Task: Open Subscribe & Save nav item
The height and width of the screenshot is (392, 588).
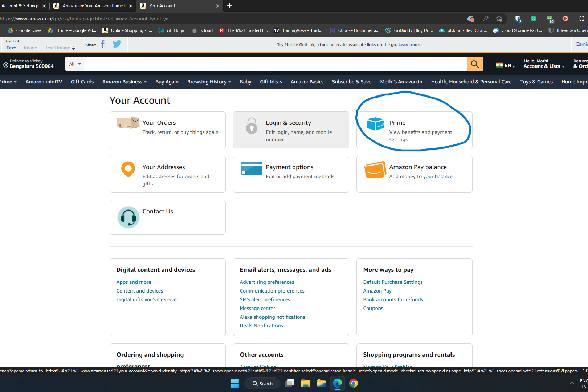Action: [x=352, y=82]
